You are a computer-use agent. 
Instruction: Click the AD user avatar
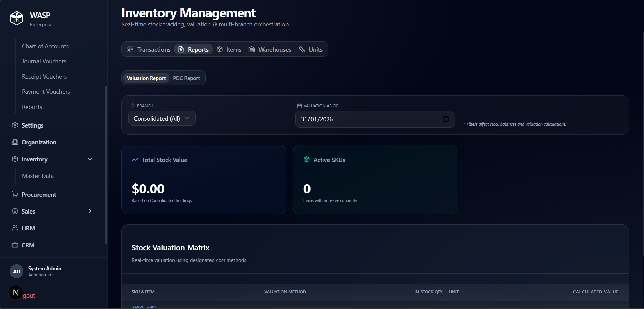click(x=17, y=271)
